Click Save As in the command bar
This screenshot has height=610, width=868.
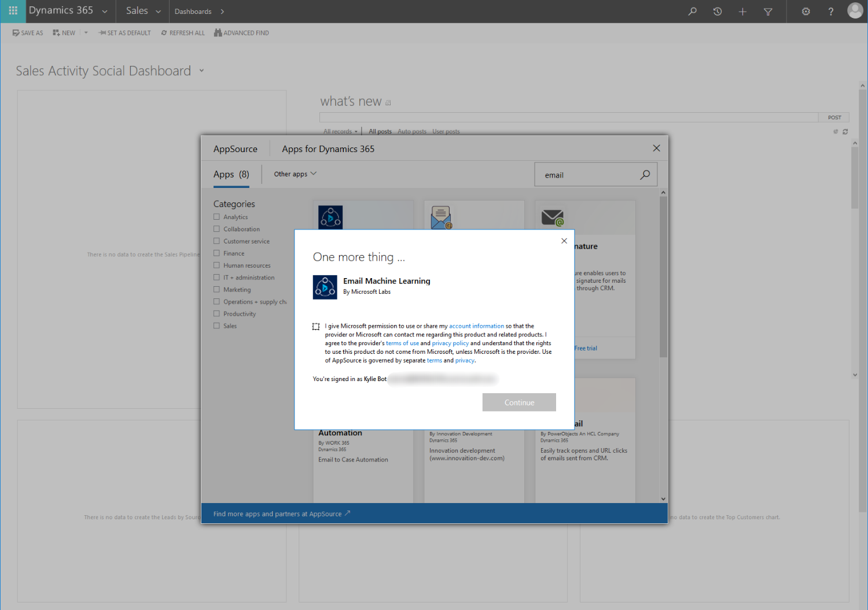tap(28, 33)
